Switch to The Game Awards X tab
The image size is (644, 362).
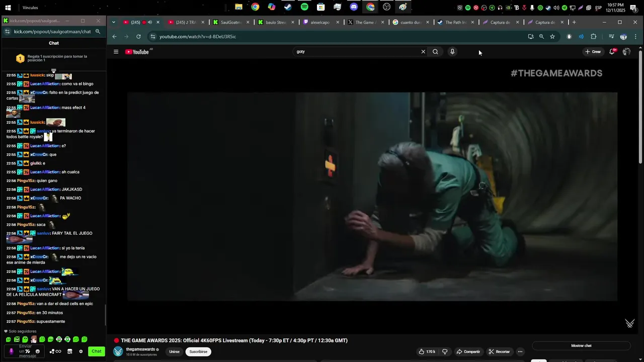(366, 22)
